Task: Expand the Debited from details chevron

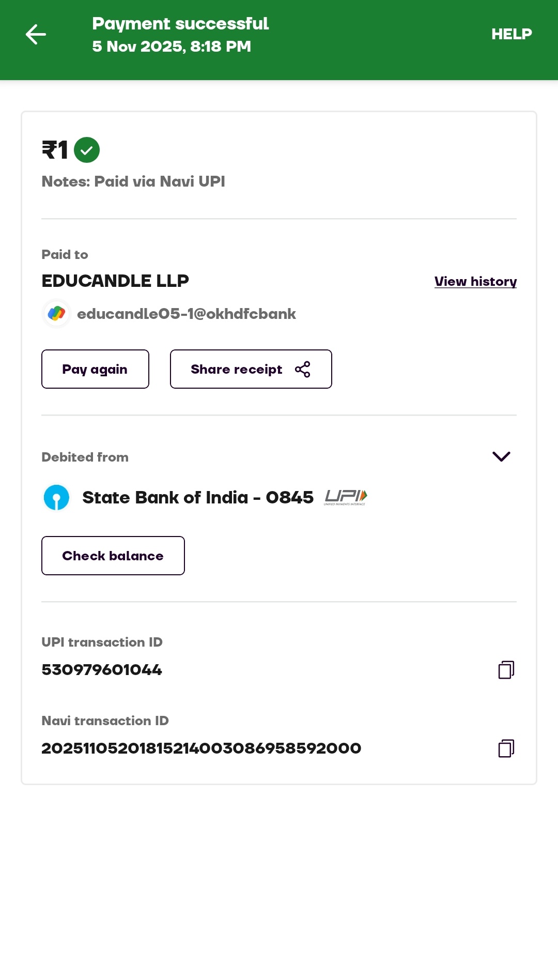Action: pyautogui.click(x=501, y=456)
